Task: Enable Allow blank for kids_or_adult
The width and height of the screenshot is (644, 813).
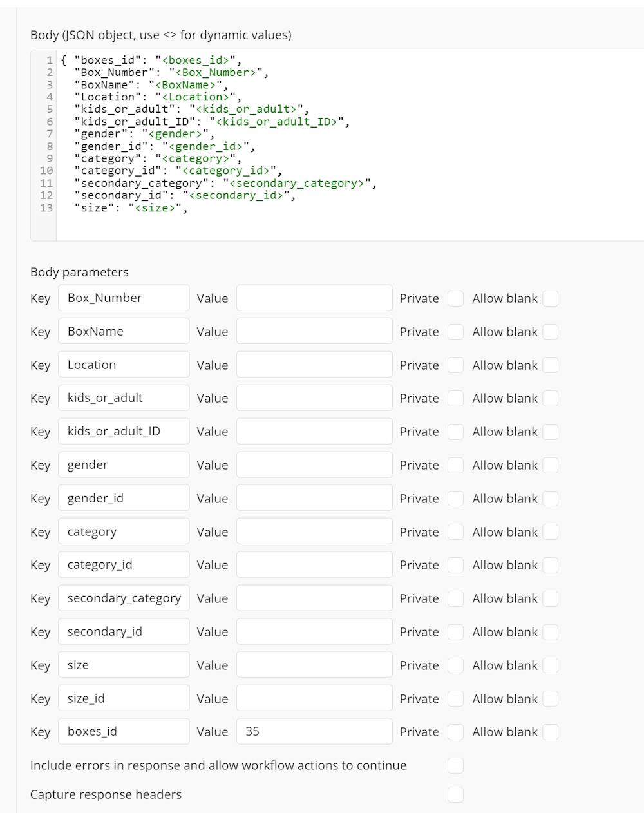Action: 551,398
